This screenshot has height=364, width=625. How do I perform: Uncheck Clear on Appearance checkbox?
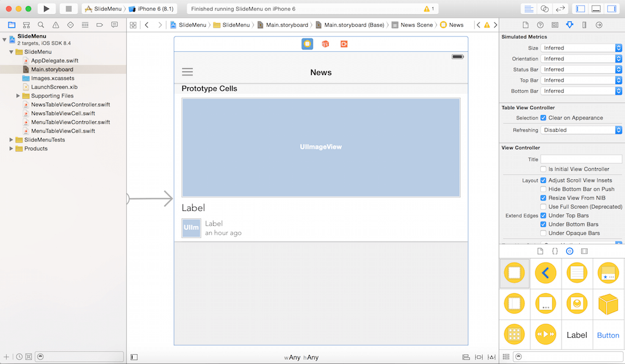click(x=543, y=118)
